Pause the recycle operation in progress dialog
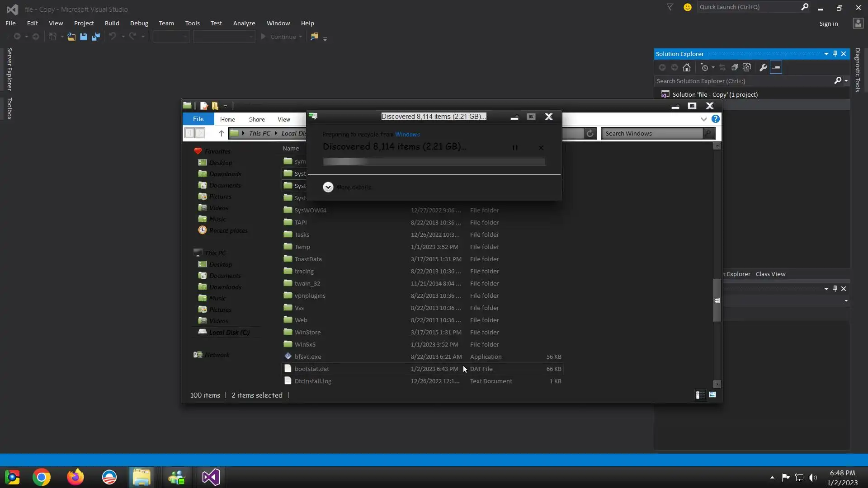The image size is (868, 488). pyautogui.click(x=515, y=148)
